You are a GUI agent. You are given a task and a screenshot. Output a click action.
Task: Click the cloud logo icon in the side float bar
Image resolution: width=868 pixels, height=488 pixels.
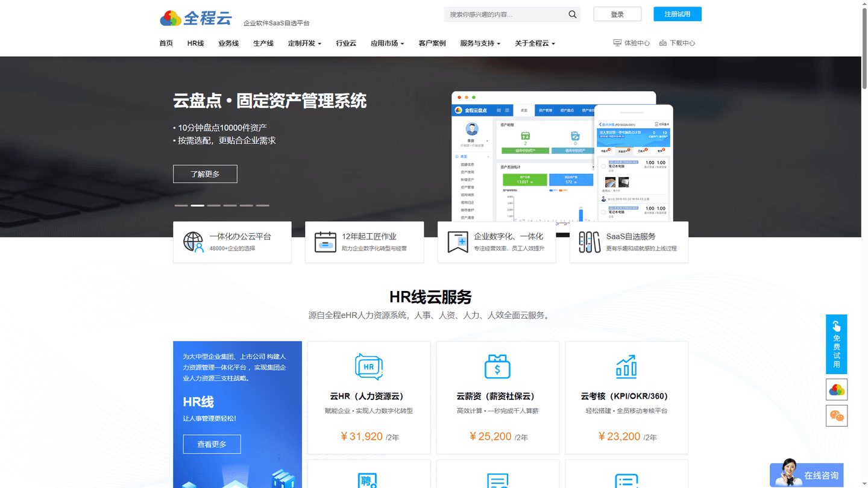tap(837, 390)
